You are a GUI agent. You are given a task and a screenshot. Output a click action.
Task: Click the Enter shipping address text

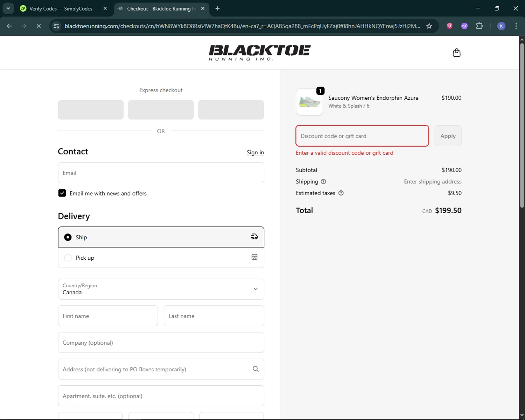[x=433, y=181]
